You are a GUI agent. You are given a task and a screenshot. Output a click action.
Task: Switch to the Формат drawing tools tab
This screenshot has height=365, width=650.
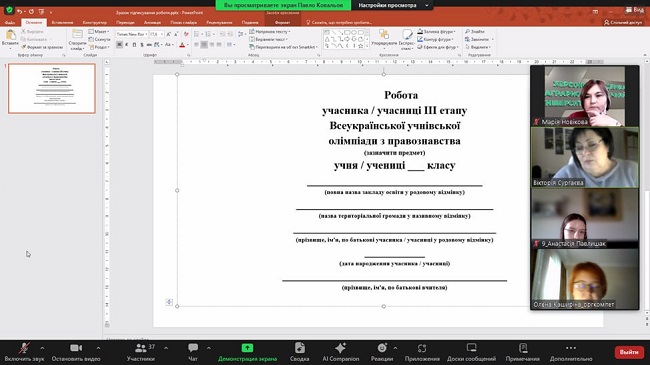[x=283, y=22]
